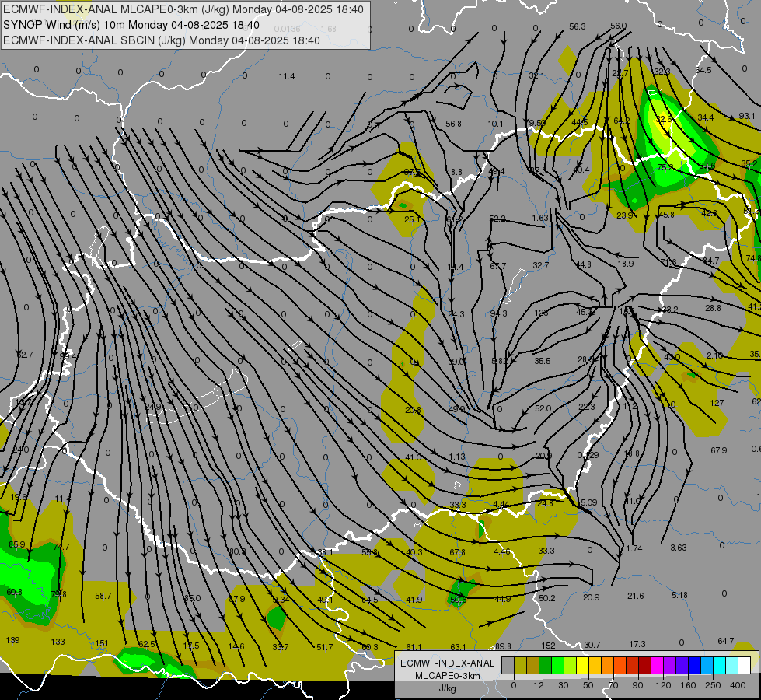Click the legend title ECMWF-INDEX-ANAL
The image size is (761, 700).
[447, 663]
